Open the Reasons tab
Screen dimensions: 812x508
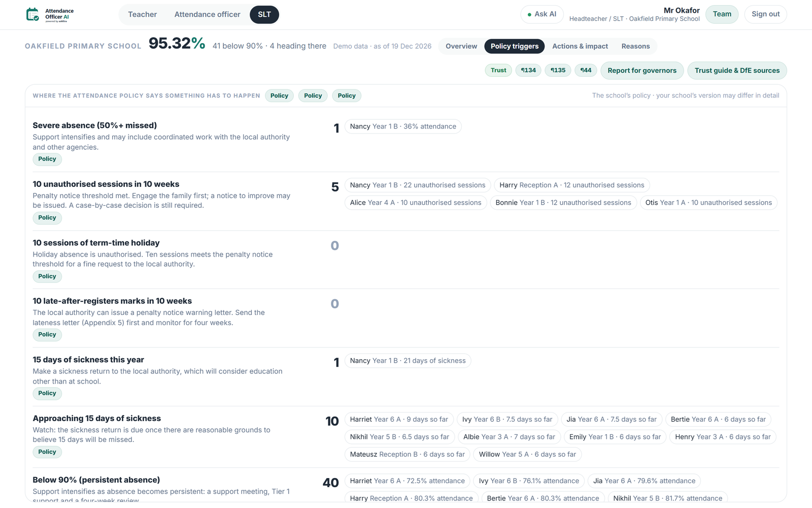tap(635, 46)
